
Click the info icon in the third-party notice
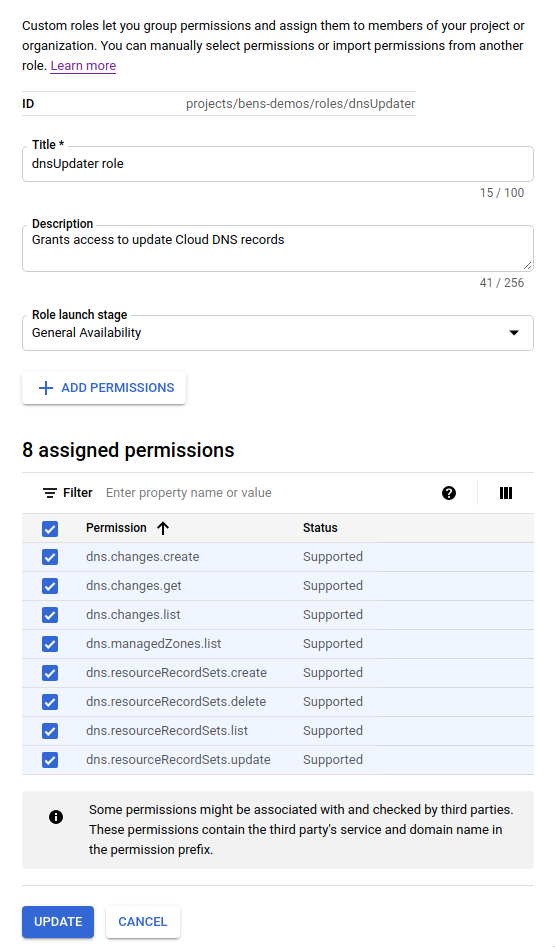[x=56, y=817]
